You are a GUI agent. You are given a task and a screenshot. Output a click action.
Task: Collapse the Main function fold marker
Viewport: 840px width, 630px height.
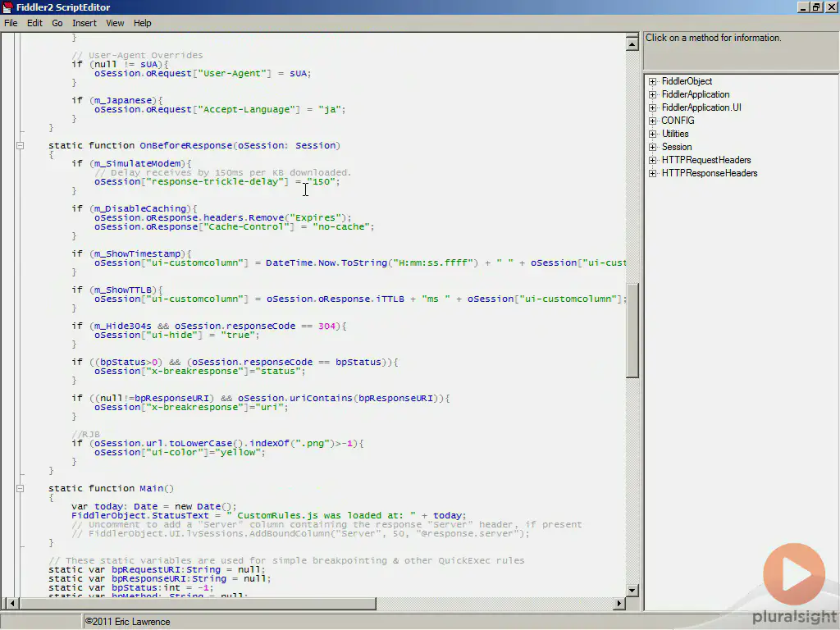(x=20, y=488)
